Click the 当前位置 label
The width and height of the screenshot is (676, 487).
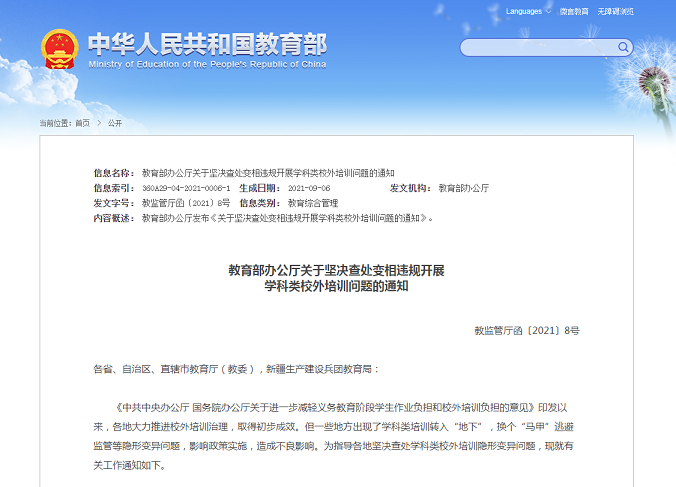pos(56,123)
